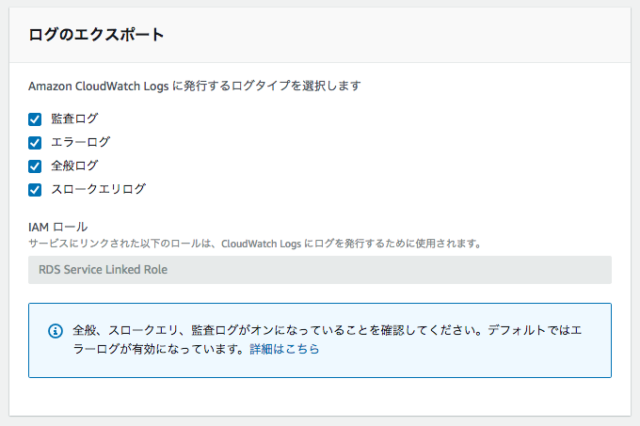Click the スロークエリログ label text
This screenshot has width=640, height=426.
click(x=98, y=189)
